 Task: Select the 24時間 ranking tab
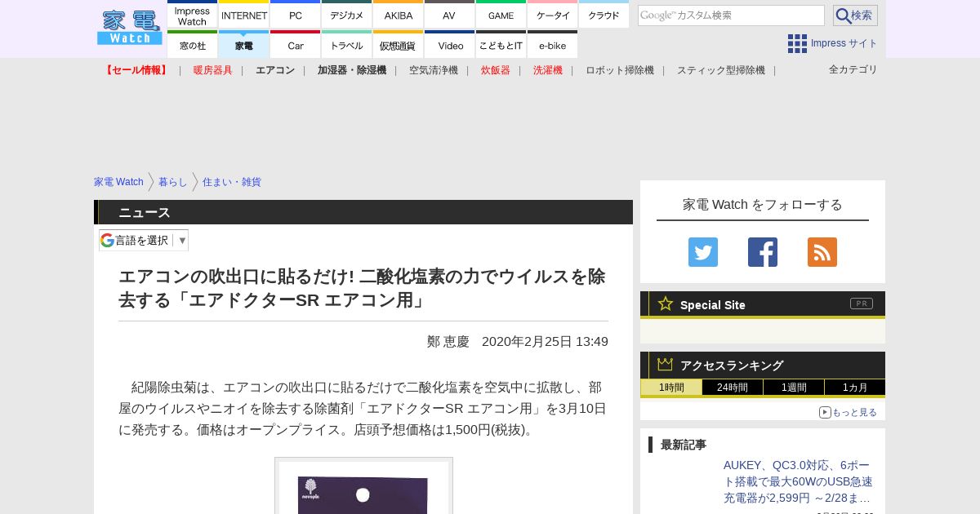733,388
